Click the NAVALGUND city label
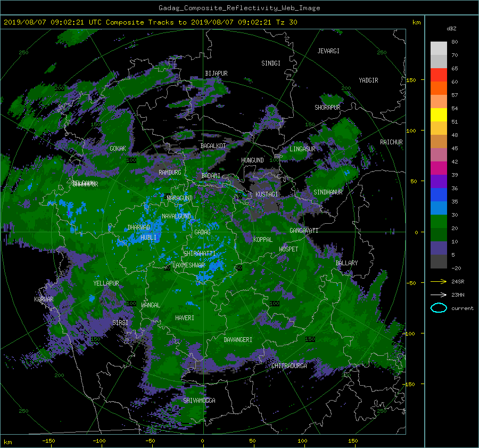Screen dimensions: 479x448 pos(176,216)
